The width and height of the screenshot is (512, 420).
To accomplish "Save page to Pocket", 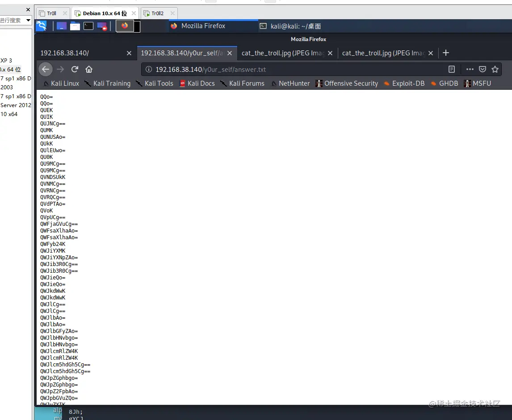I will [x=483, y=69].
